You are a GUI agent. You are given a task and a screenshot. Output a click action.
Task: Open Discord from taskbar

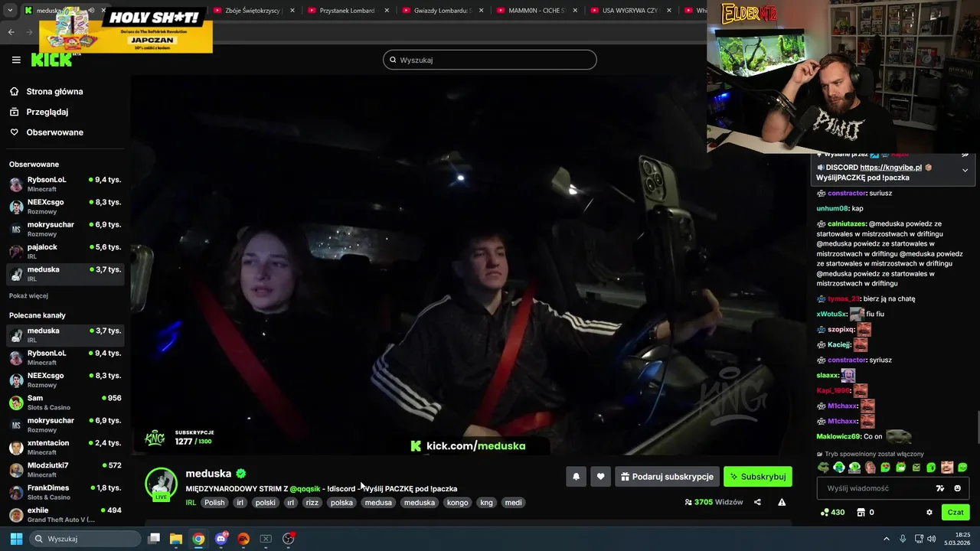221,539
